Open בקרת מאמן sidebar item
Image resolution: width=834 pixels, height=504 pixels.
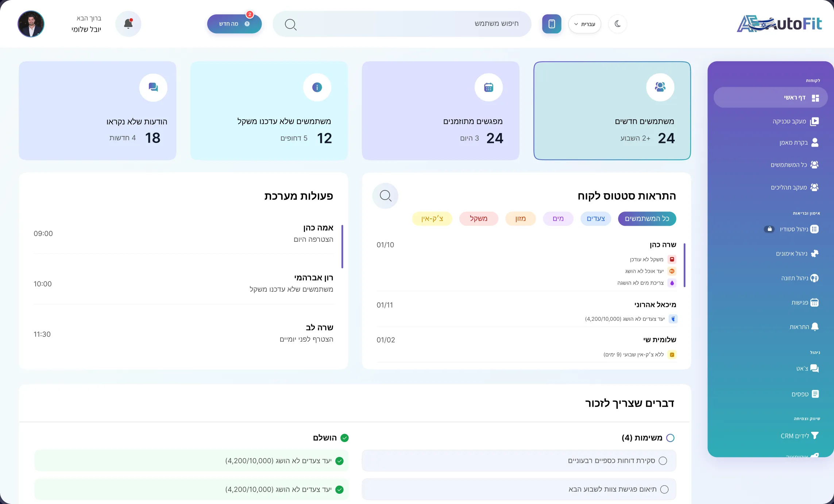799,143
